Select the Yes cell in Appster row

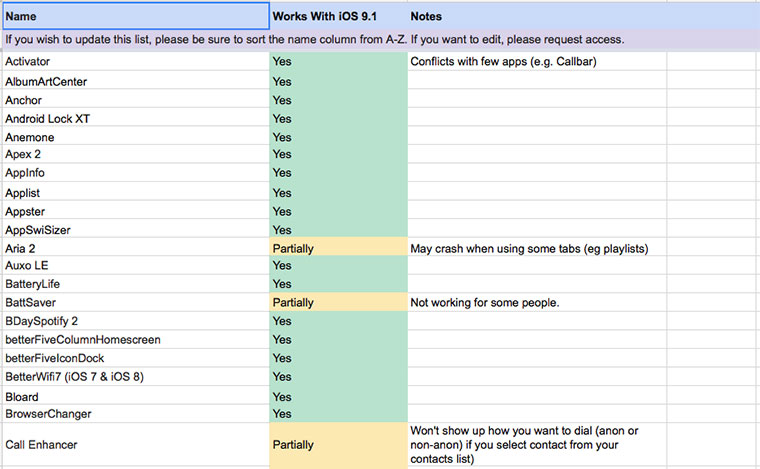pos(338,210)
